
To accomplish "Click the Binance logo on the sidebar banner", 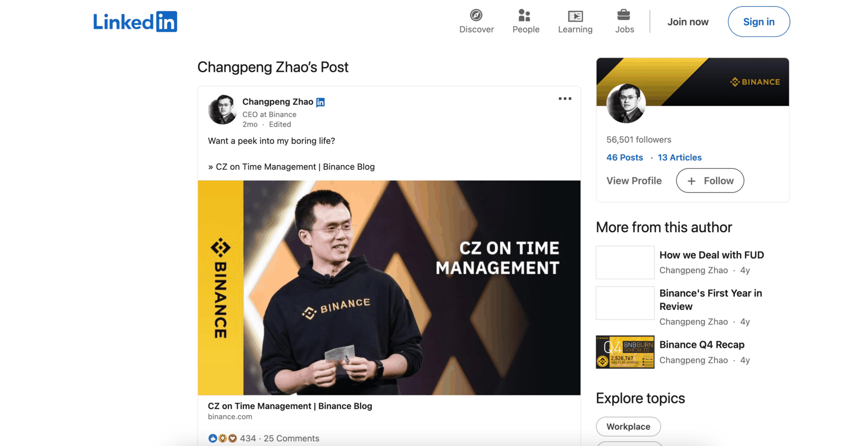I will pyautogui.click(x=755, y=82).
